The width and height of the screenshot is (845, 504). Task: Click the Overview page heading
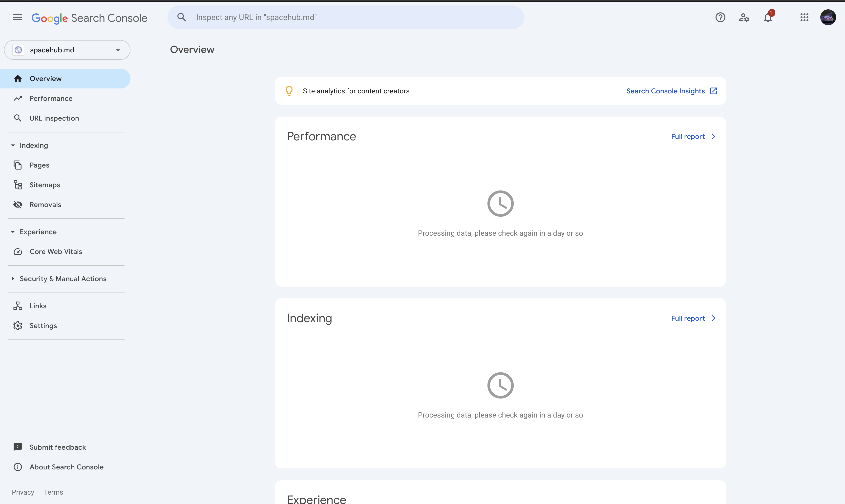tap(192, 50)
